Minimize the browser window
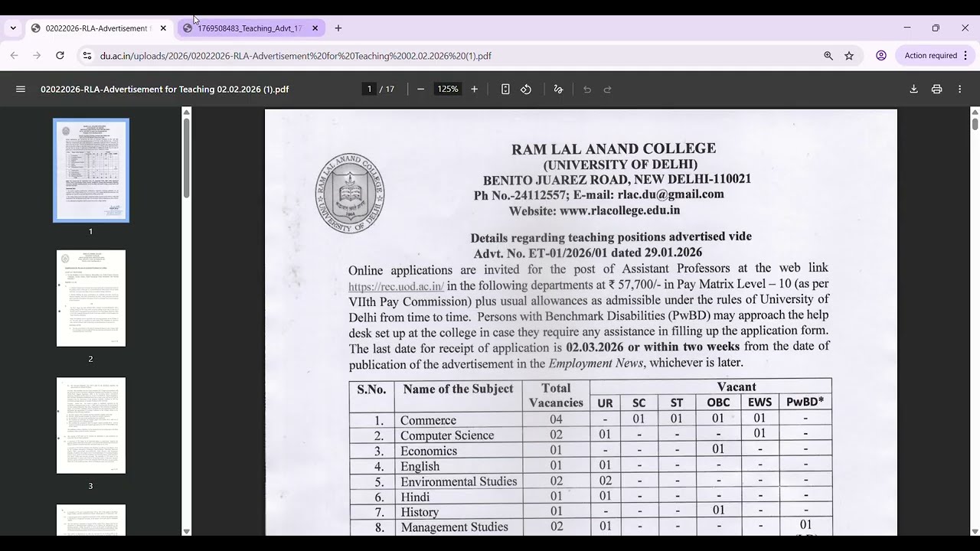The image size is (980, 551). (907, 28)
